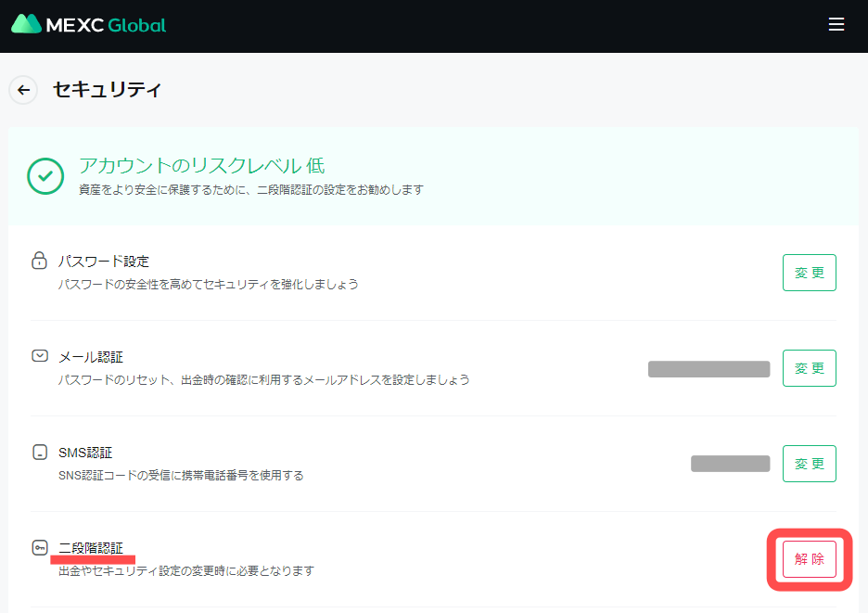
Task: Click the SNS認証コードの受信 description text
Action: coord(181,475)
